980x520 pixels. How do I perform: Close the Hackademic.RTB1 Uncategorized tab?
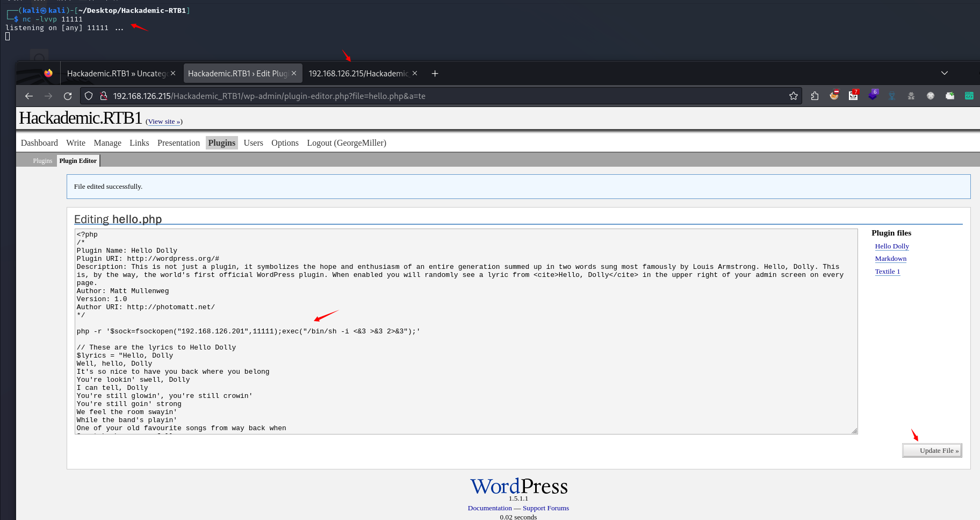click(173, 73)
